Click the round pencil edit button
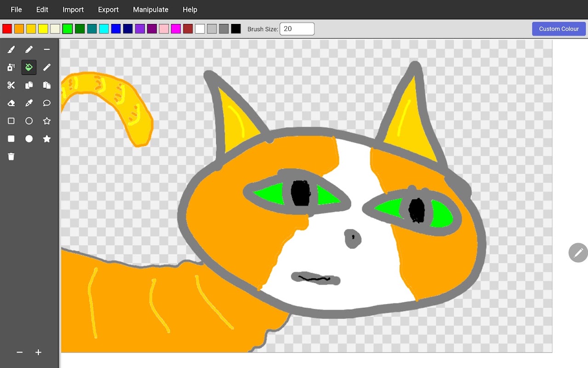The image size is (588, 368). (578, 253)
